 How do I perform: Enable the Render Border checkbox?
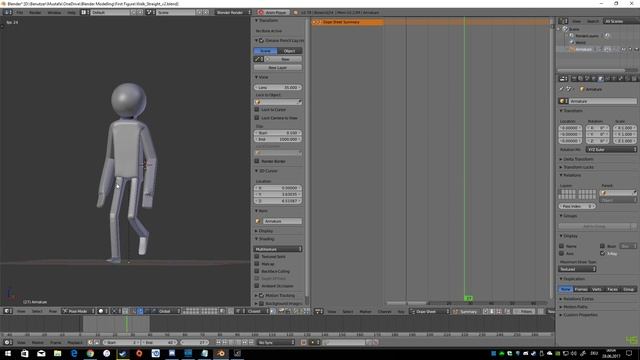(x=257, y=161)
